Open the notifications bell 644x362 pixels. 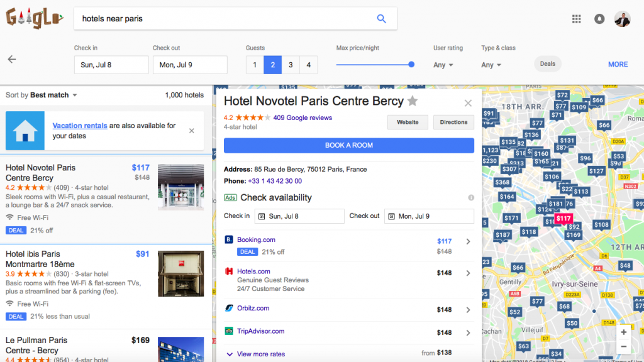[599, 19]
